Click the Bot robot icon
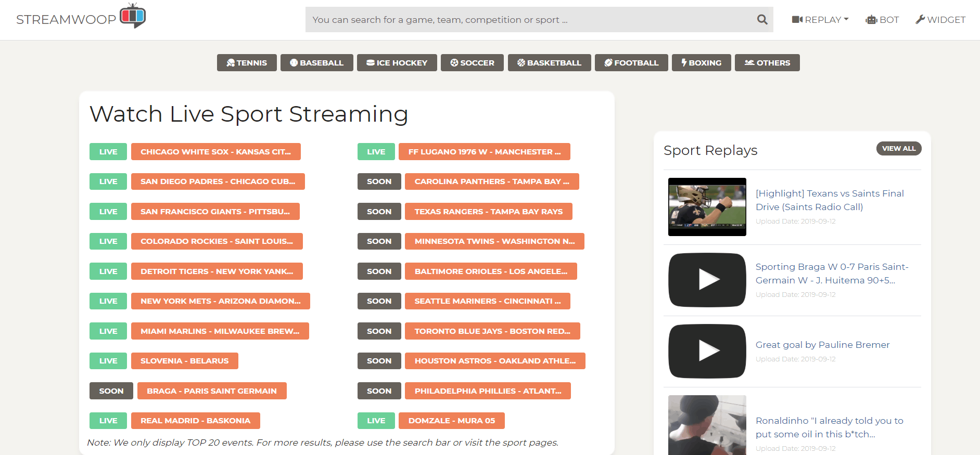Viewport: 980px width, 455px height. click(871, 20)
